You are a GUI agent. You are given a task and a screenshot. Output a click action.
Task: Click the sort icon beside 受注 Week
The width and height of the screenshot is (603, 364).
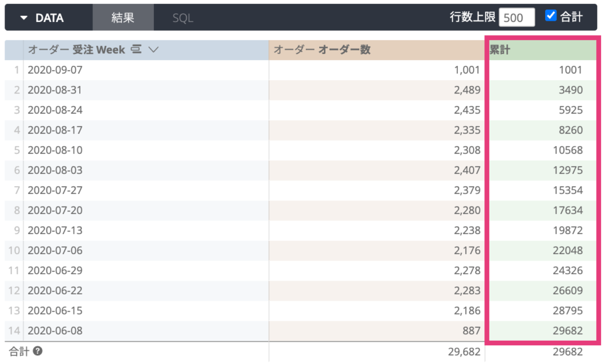coord(136,49)
